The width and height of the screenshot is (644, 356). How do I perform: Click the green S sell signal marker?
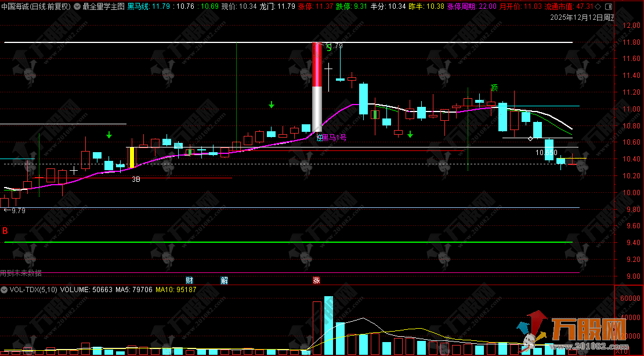[328, 48]
